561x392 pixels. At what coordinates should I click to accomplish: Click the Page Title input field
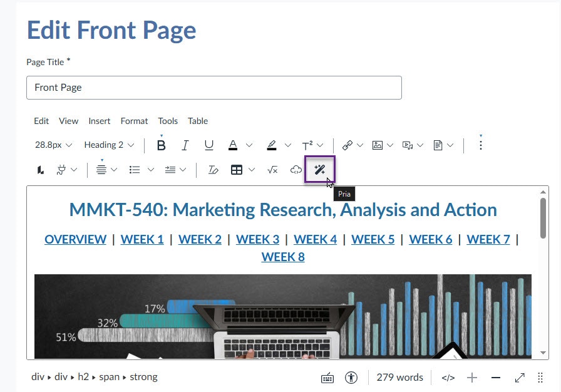pyautogui.click(x=214, y=88)
